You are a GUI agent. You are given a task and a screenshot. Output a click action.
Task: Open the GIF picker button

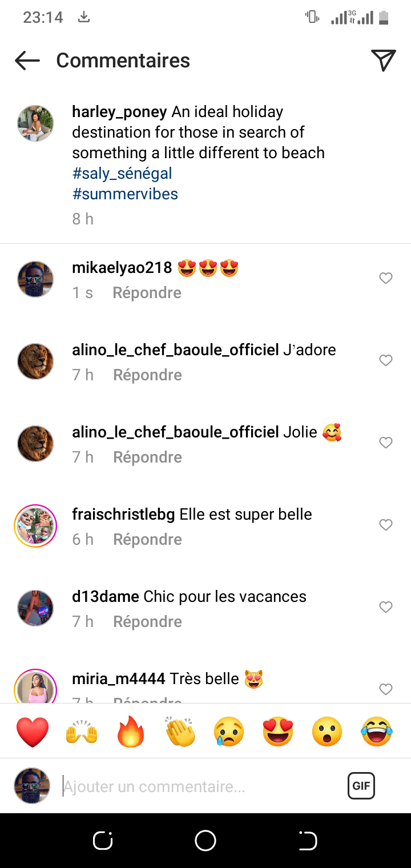361,786
